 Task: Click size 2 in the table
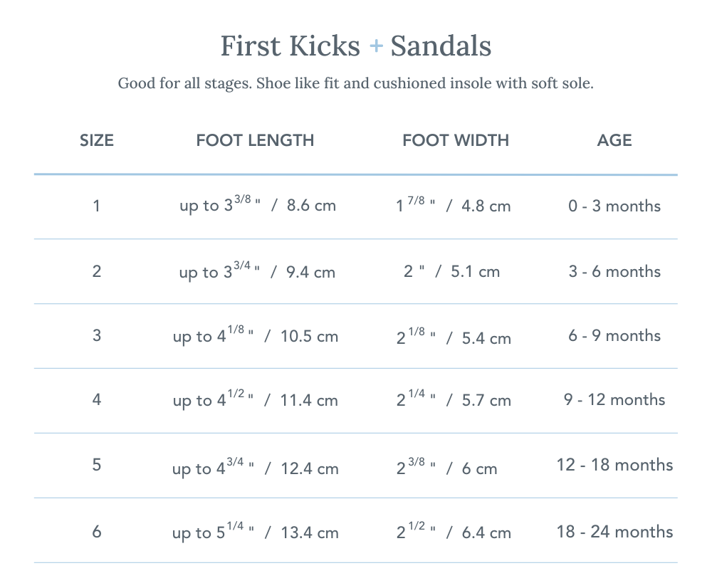click(97, 271)
